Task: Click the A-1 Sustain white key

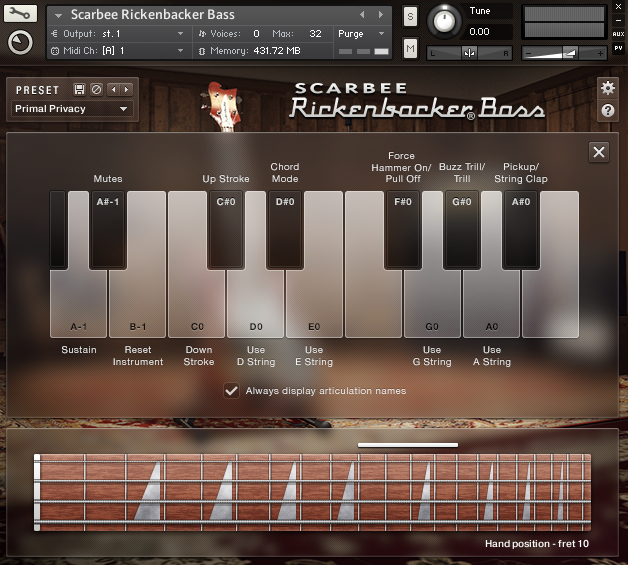Action: [78, 304]
